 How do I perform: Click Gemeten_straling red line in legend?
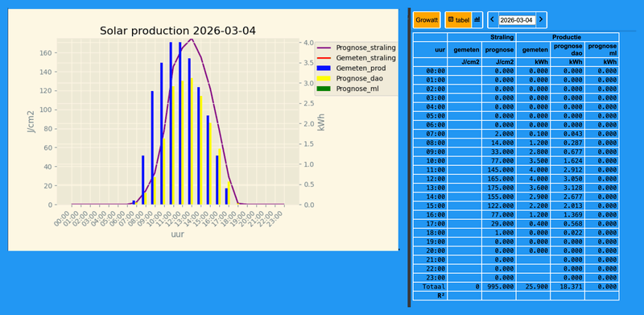tap(324, 58)
